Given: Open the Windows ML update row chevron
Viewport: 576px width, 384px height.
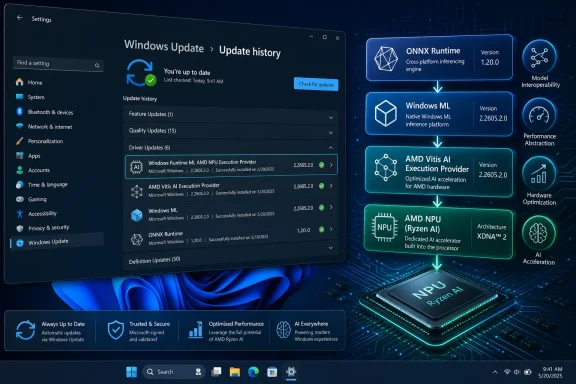Looking at the screenshot, I should [331, 208].
